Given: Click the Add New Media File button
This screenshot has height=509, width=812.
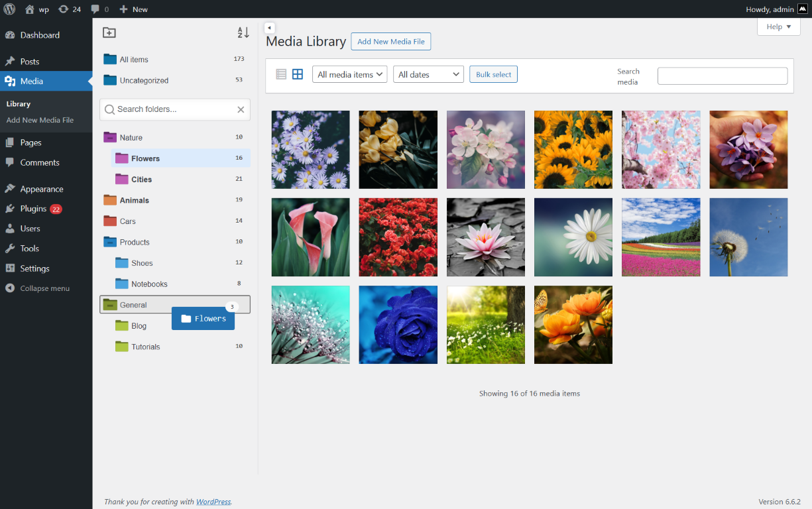Looking at the screenshot, I should (391, 41).
